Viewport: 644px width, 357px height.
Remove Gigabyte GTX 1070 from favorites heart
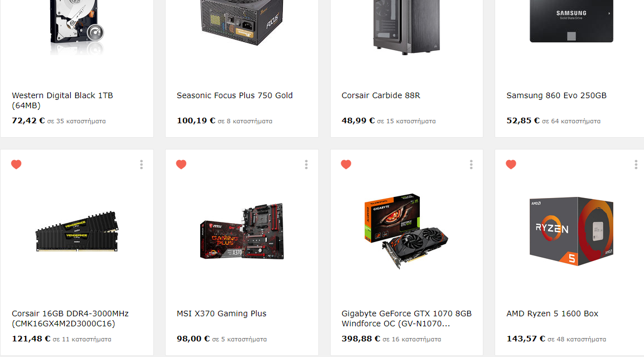coord(346,165)
